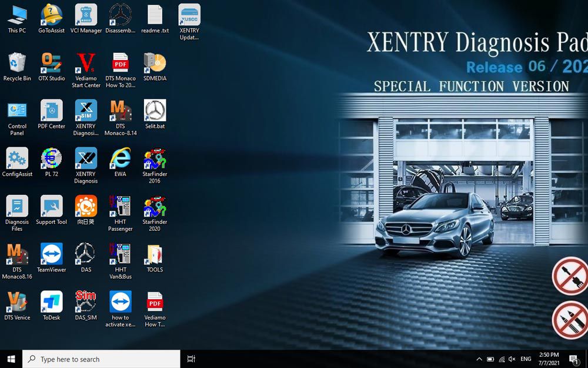The height and width of the screenshot is (368, 588).
Task: Click upper crossed-out plug desktop gadget
Action: [570, 276]
